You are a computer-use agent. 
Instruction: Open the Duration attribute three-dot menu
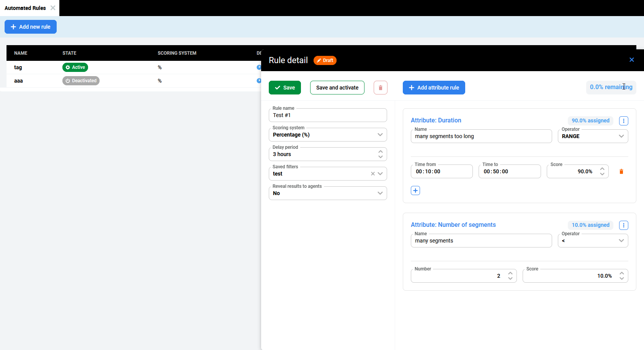(x=623, y=120)
